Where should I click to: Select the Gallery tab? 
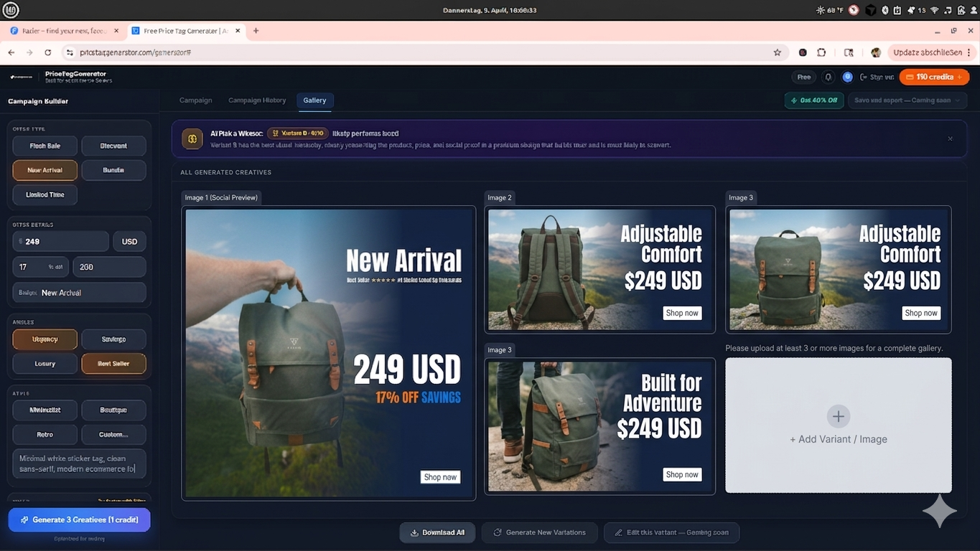point(314,100)
